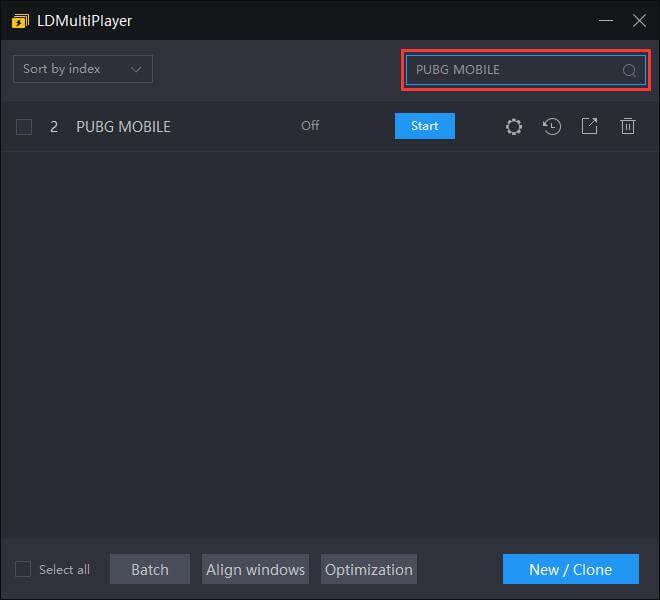Close the LDMultiPlayer window
The image size is (660, 600).
(639, 20)
